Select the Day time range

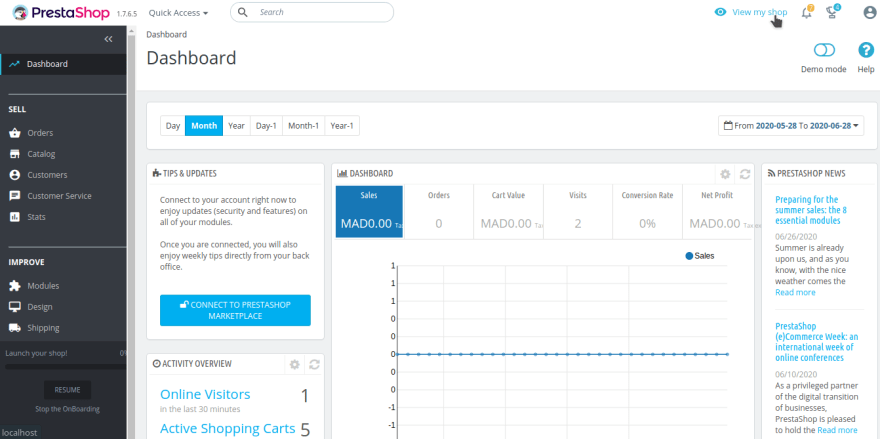pyautogui.click(x=173, y=126)
